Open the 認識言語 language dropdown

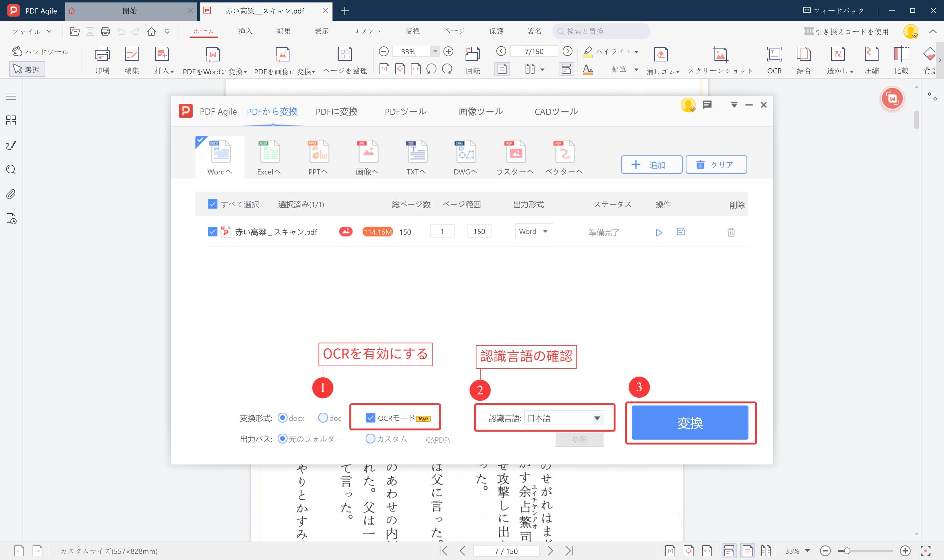(597, 418)
